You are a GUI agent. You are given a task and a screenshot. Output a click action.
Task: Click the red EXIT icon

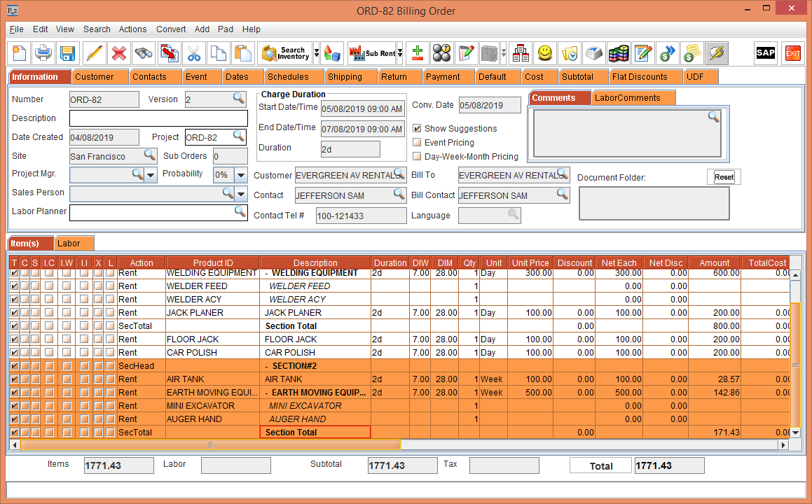click(x=792, y=53)
